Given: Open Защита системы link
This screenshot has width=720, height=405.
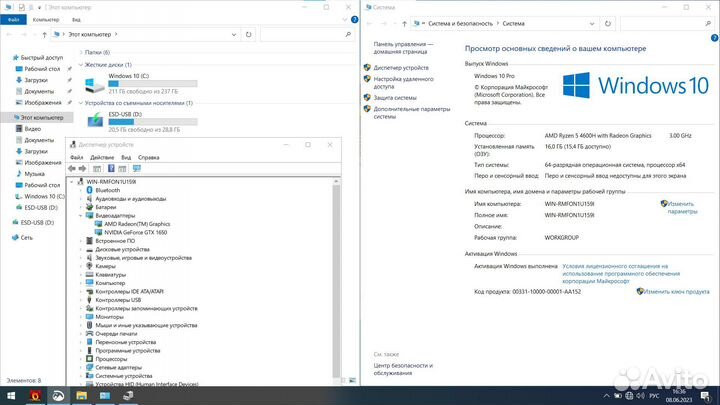Looking at the screenshot, I should coord(395,98).
